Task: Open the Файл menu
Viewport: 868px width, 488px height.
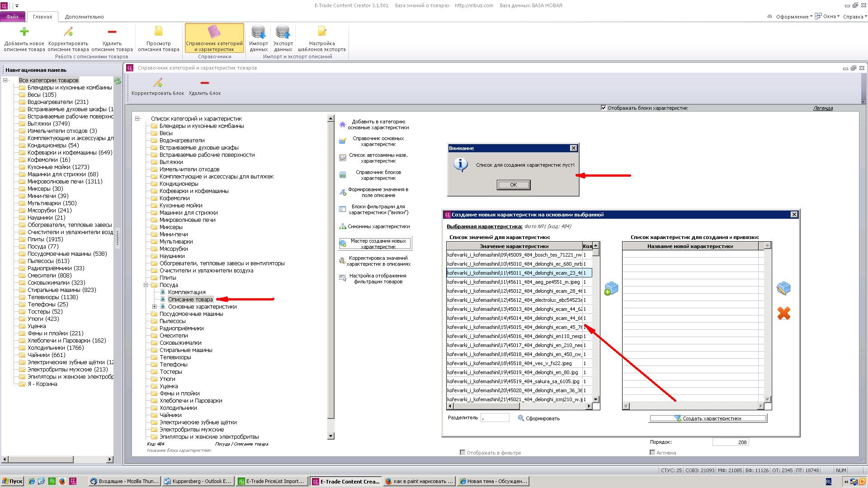Action: [13, 17]
